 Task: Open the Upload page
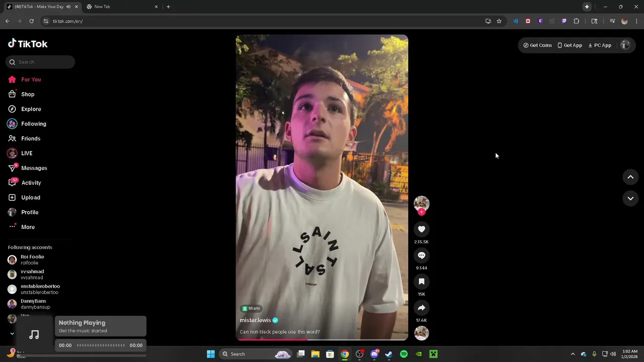tap(24, 198)
